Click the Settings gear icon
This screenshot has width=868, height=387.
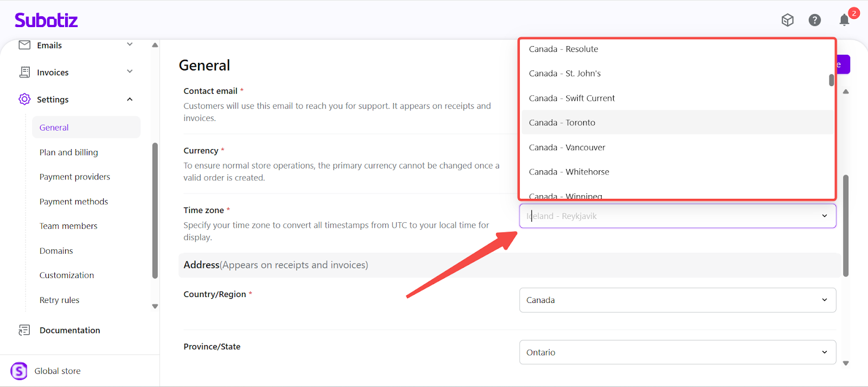click(x=24, y=99)
